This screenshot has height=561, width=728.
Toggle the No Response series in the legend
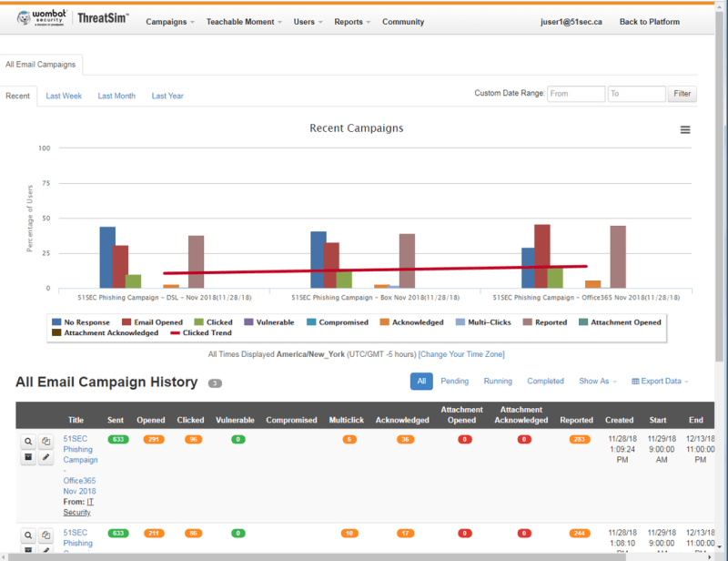point(81,322)
